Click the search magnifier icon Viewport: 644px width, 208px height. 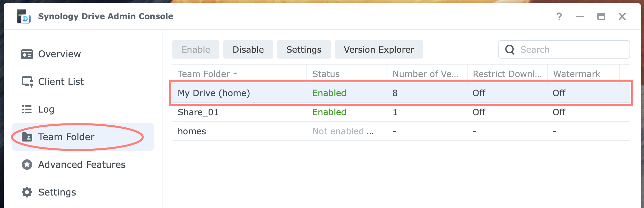point(510,50)
